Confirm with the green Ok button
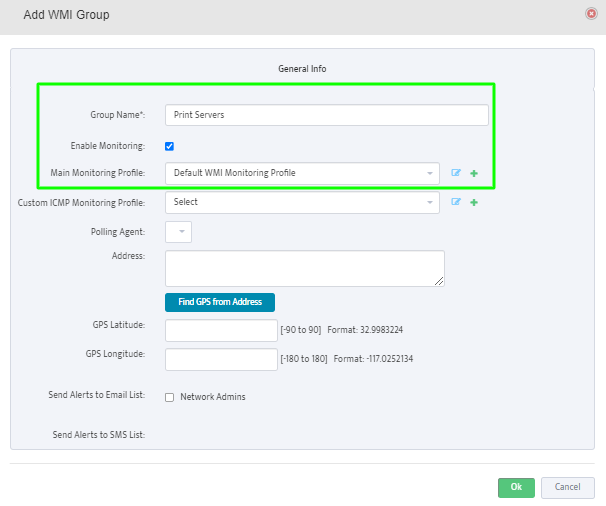 pos(516,487)
